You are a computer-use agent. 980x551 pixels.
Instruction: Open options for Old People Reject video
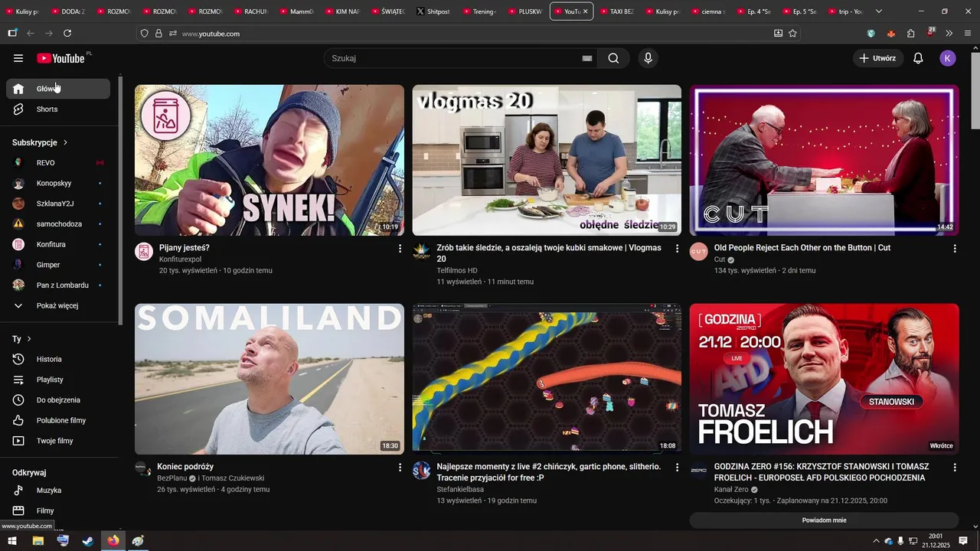[x=955, y=249]
